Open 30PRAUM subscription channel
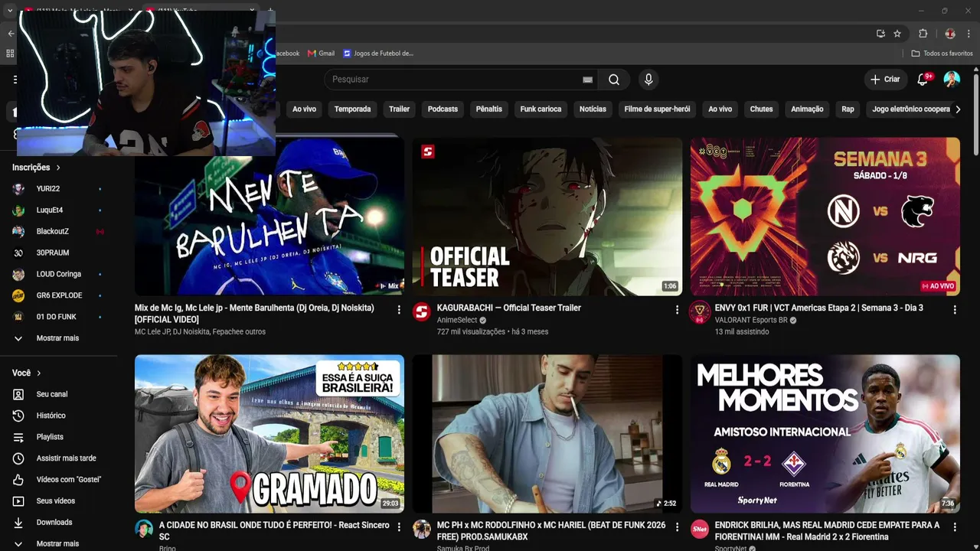 (59, 253)
